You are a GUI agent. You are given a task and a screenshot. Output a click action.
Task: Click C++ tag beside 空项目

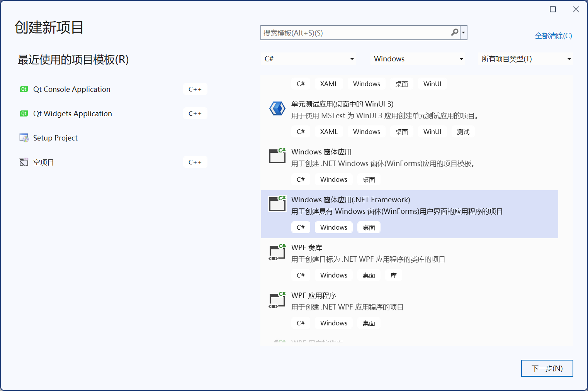pyautogui.click(x=195, y=162)
